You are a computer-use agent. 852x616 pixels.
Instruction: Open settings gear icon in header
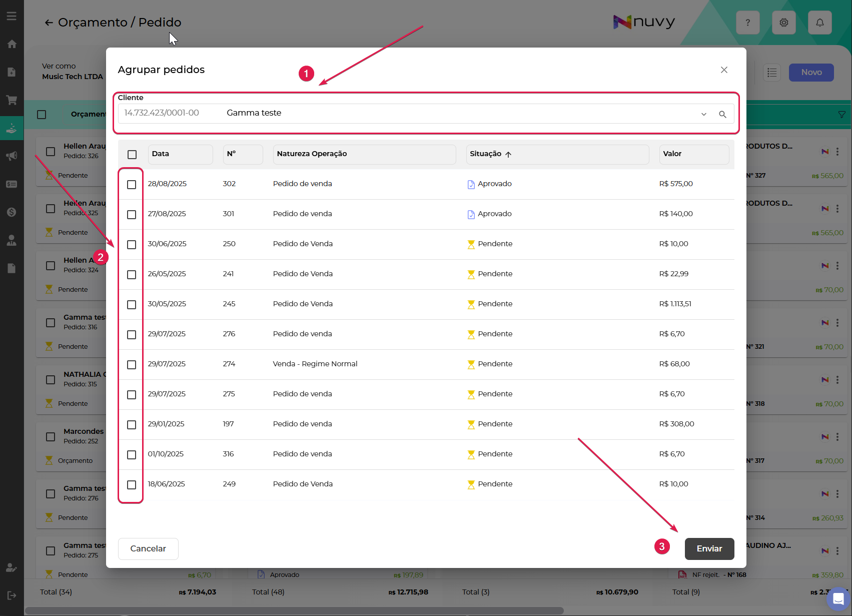click(783, 23)
